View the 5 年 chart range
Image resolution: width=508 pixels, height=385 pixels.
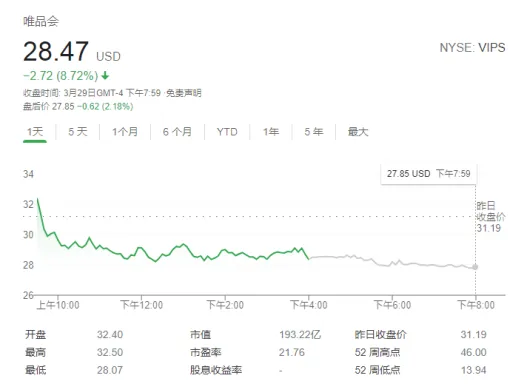[314, 132]
